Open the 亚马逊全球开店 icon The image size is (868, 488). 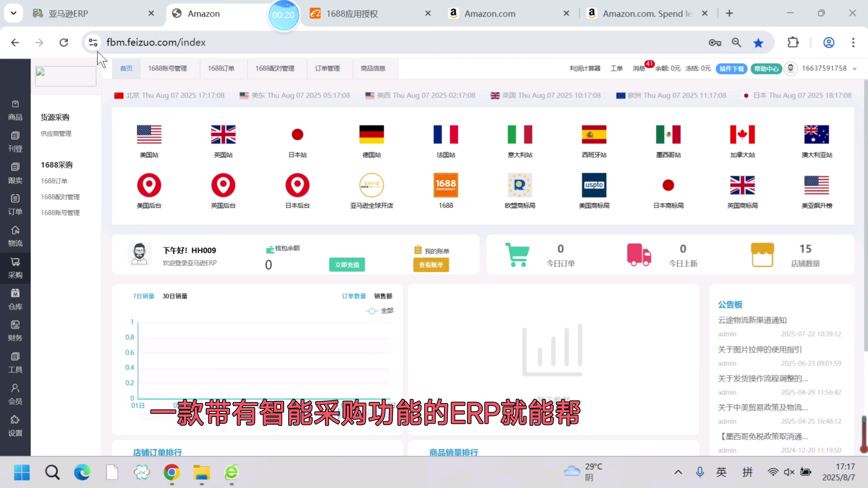[x=371, y=185]
